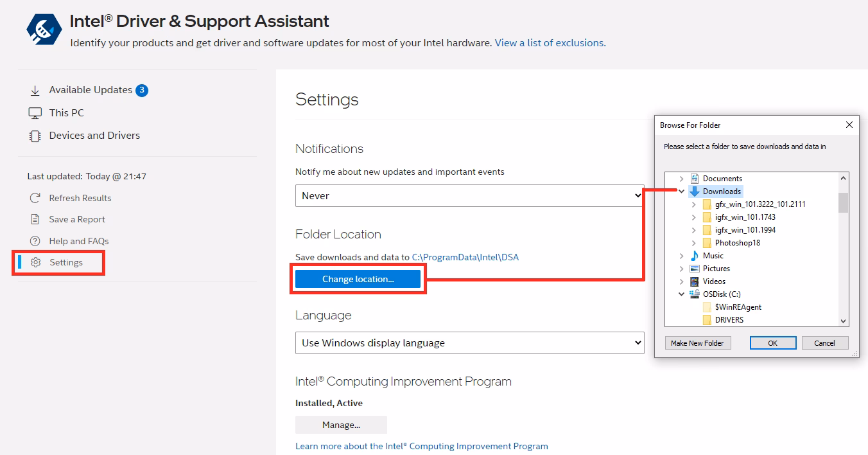
Task: Close the Browse For Folder dialog
Action: click(849, 125)
